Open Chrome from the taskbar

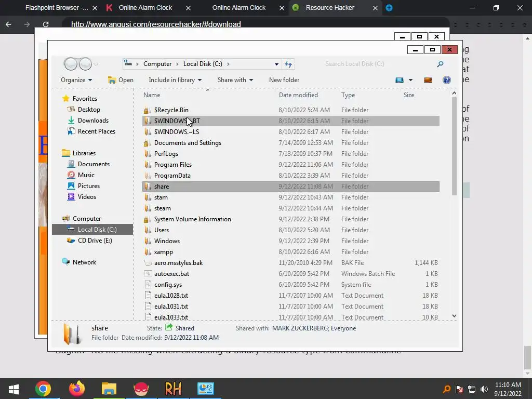coord(43,389)
